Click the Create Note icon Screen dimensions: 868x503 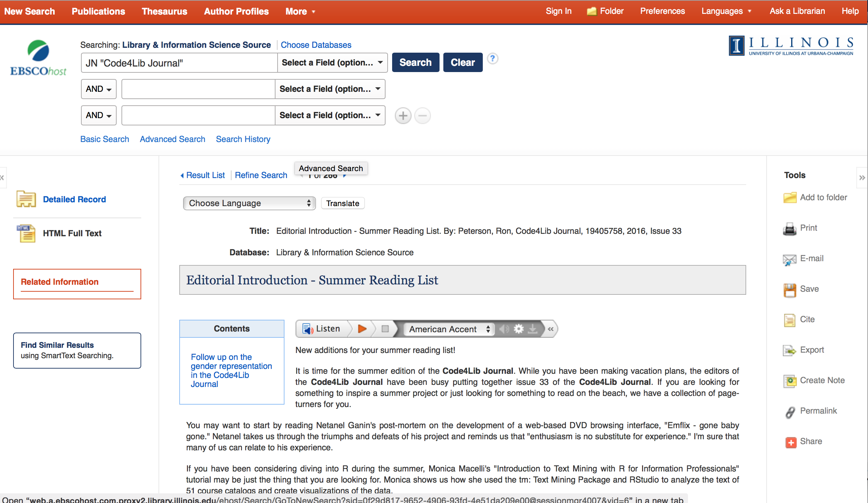pos(790,381)
